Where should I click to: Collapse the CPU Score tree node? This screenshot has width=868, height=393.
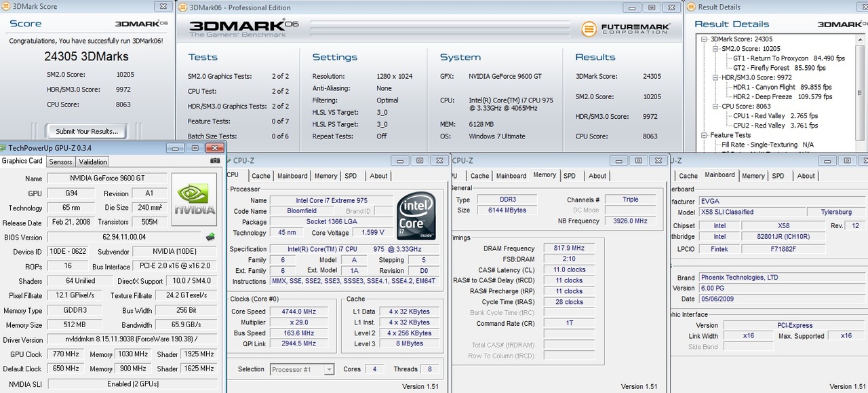(x=716, y=107)
